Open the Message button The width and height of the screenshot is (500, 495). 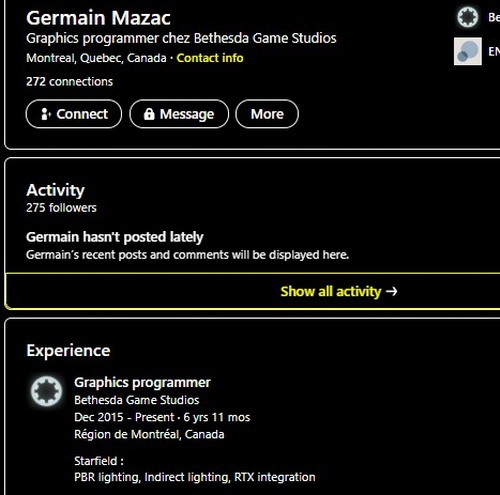coord(179,114)
